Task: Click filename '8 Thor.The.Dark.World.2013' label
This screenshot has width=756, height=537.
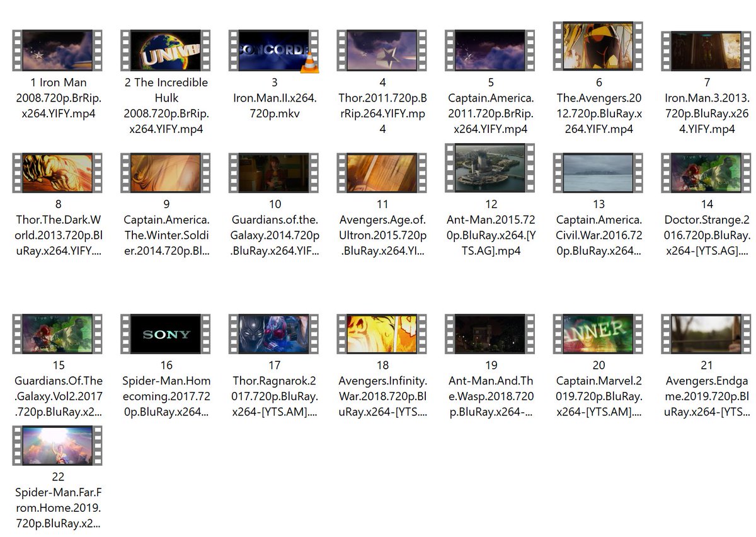Action: click(58, 228)
